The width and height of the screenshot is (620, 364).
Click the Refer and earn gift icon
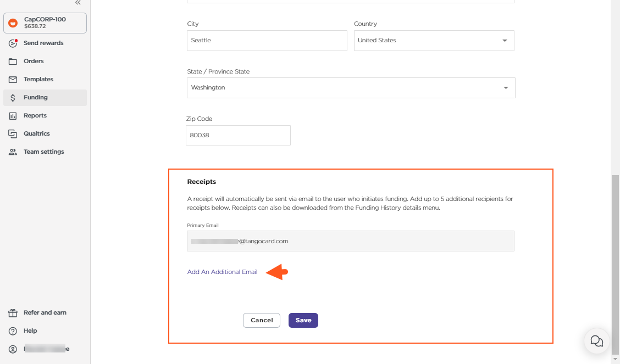click(13, 312)
